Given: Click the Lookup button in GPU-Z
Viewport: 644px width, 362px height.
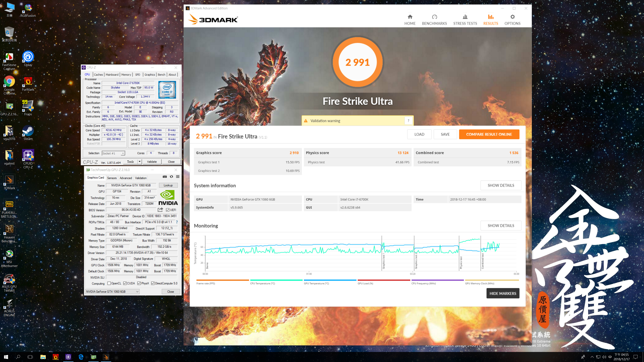Looking at the screenshot, I should [x=168, y=185].
